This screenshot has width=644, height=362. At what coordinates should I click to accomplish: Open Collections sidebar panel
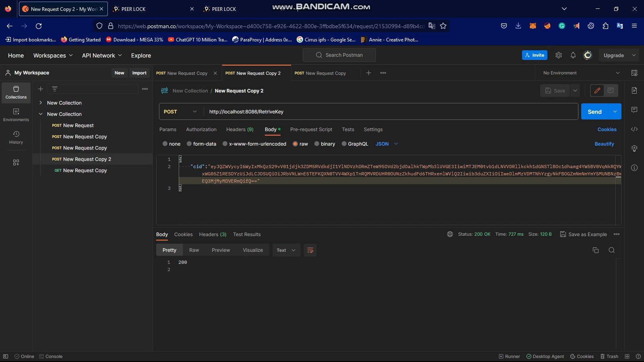pyautogui.click(x=16, y=93)
